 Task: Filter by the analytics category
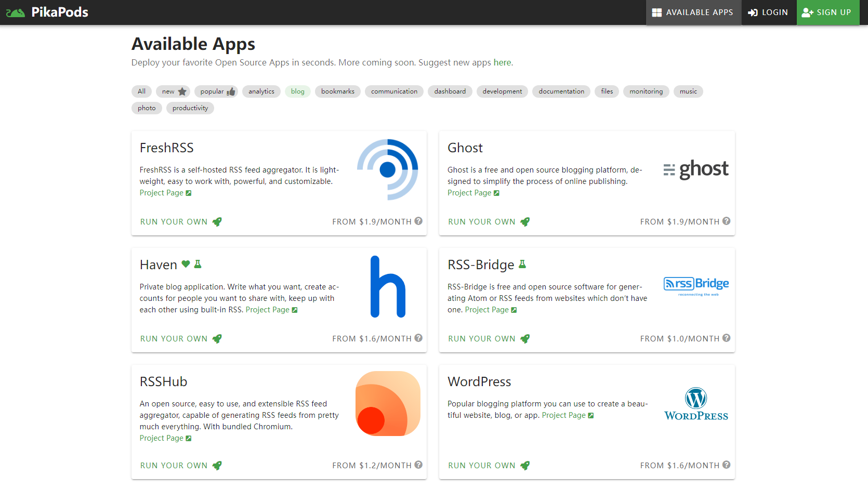(261, 91)
